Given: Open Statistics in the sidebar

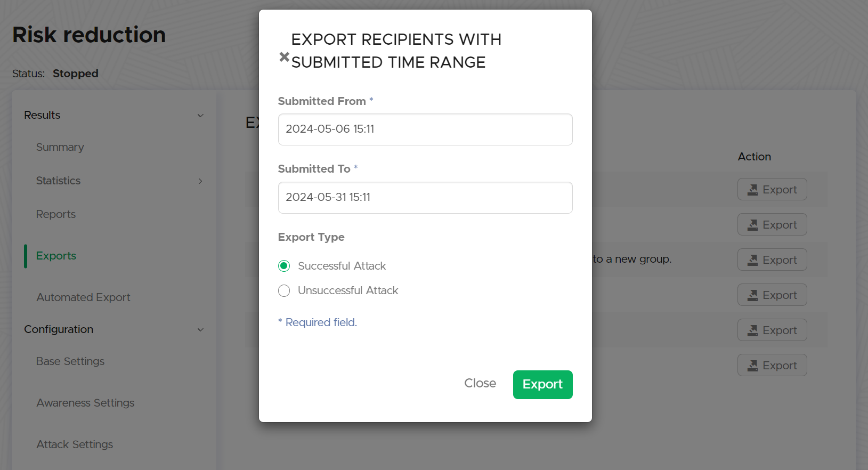Looking at the screenshot, I should tap(58, 181).
